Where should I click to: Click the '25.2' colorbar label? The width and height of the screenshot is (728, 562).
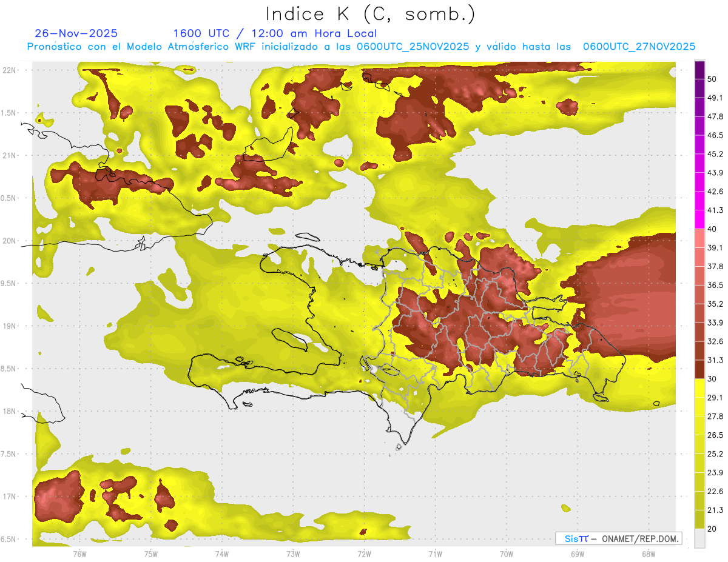[715, 453]
